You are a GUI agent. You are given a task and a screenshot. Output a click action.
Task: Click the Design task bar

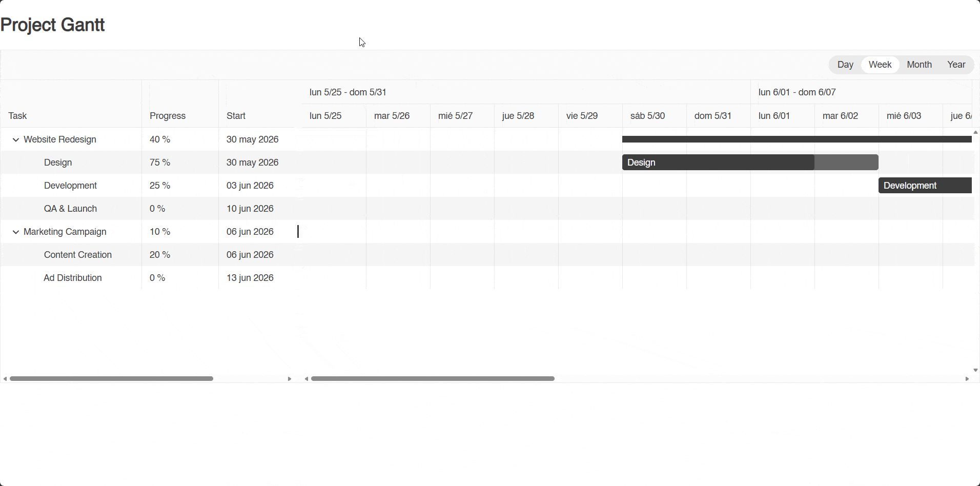pyautogui.click(x=750, y=163)
